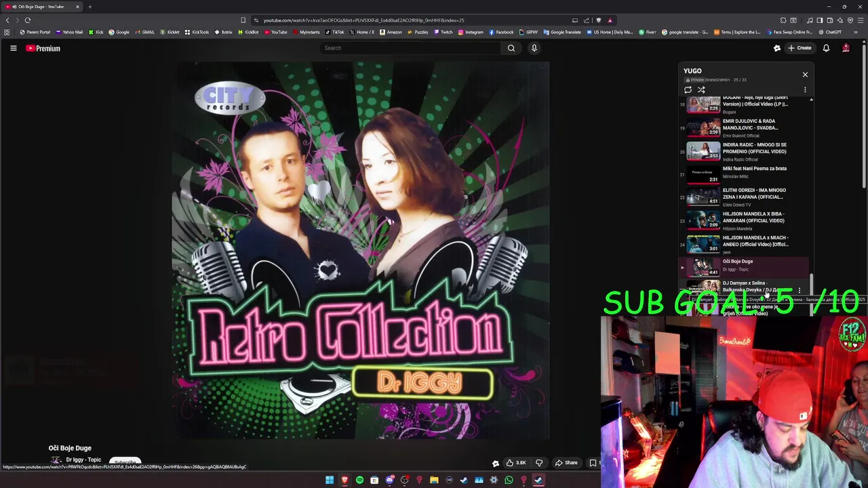Open the YouTube hamburger guide menu
Viewport: 868px width, 488px height.
click(x=13, y=48)
